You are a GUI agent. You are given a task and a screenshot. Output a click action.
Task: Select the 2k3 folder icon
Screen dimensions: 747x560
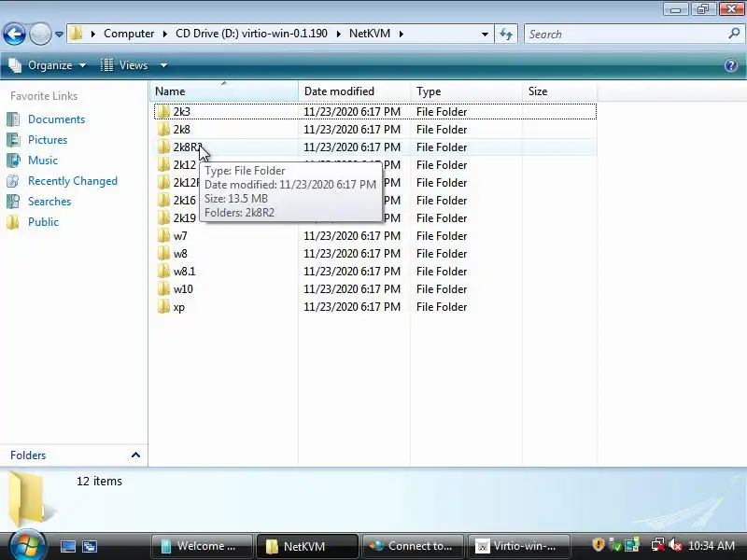click(x=163, y=111)
